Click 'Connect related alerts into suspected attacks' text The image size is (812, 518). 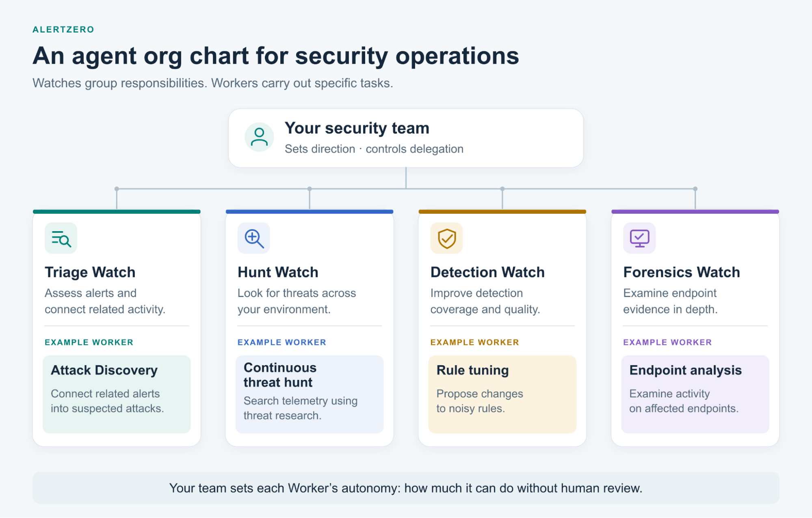coord(108,401)
